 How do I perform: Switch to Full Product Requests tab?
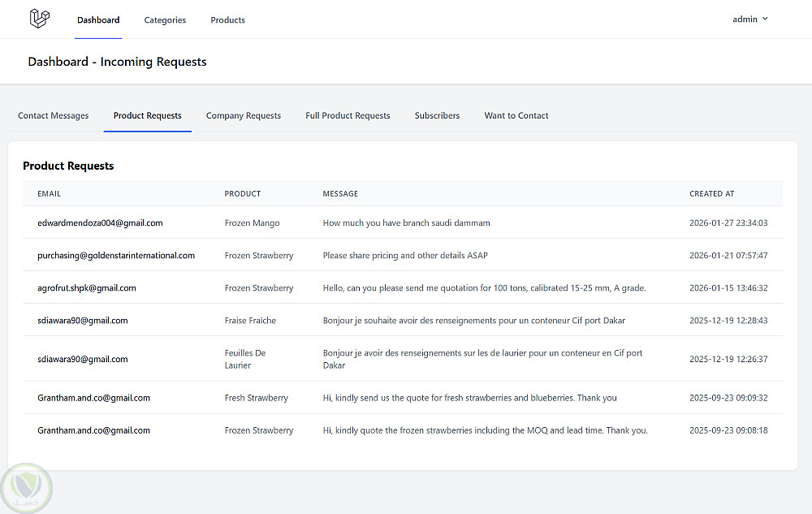(348, 116)
